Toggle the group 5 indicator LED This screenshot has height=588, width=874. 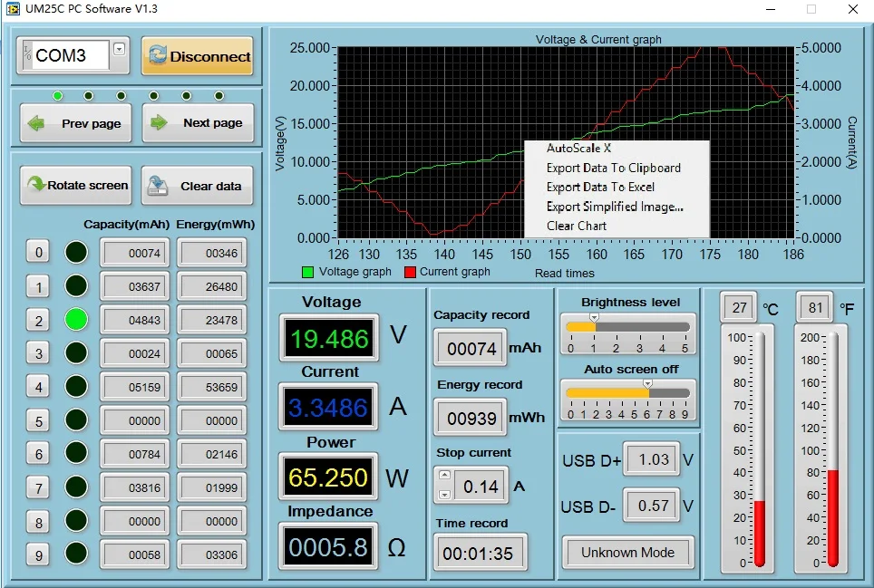tap(76, 419)
